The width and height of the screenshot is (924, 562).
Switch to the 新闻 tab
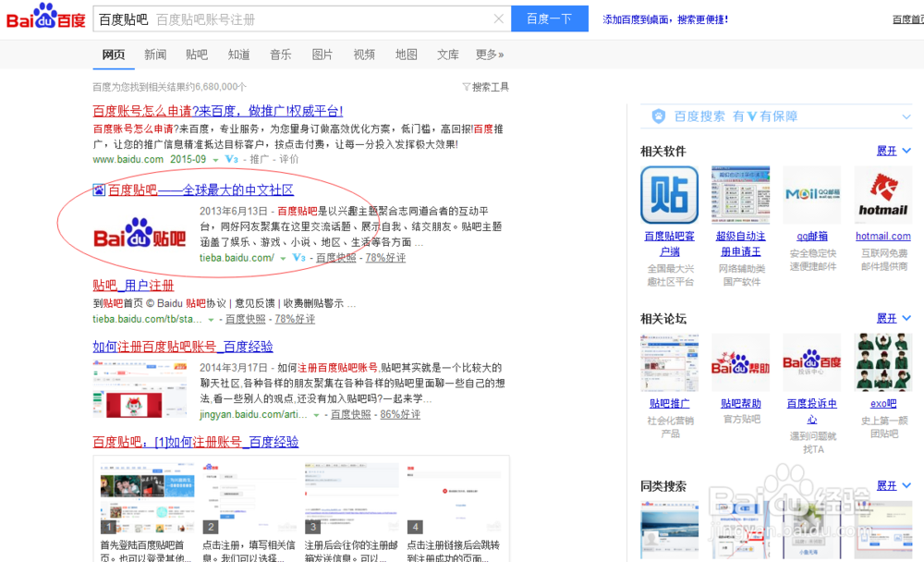click(x=154, y=55)
